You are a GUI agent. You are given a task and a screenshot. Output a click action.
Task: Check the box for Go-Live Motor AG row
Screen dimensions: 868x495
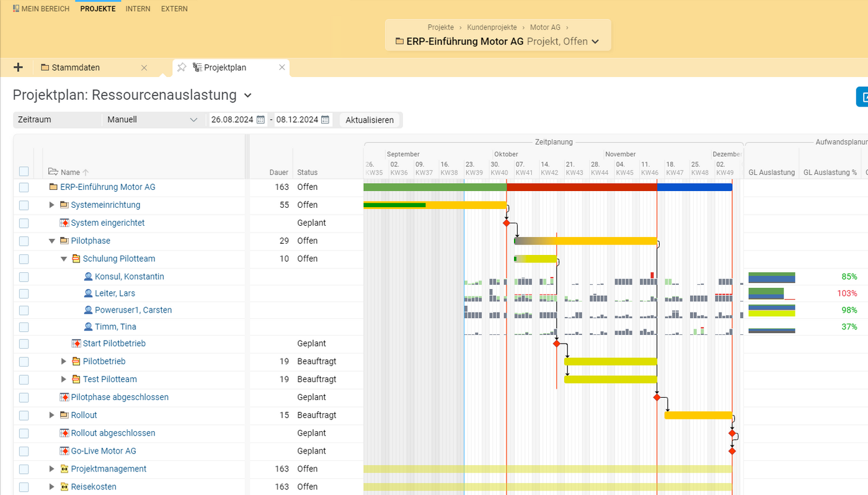tap(24, 452)
